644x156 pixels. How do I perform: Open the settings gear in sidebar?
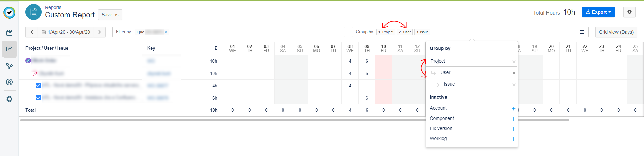(9, 99)
